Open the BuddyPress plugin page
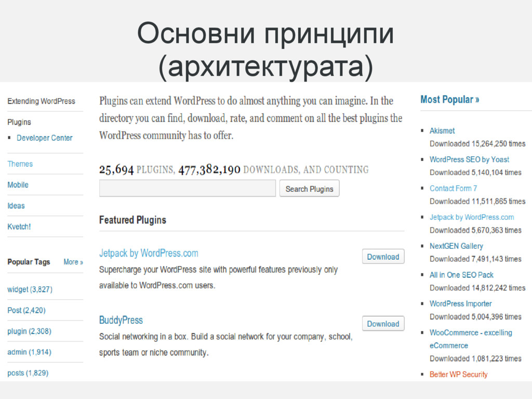The height and width of the screenshot is (399, 532). pos(121,320)
